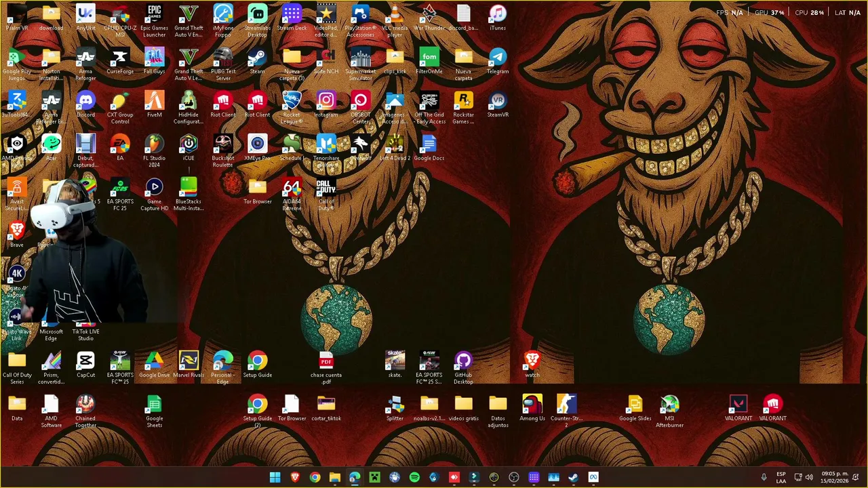Open the CapCut desktop shortcut
Screen dimensions: 868x488
tap(85, 365)
